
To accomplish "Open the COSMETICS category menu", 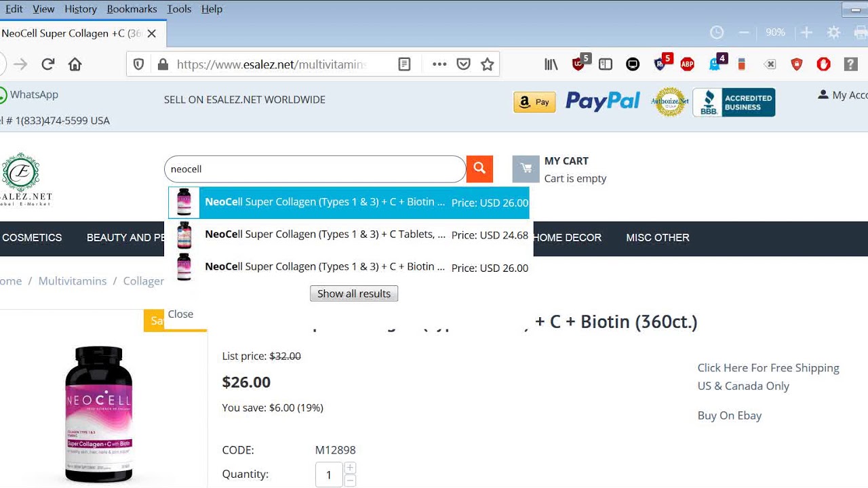I will point(31,238).
